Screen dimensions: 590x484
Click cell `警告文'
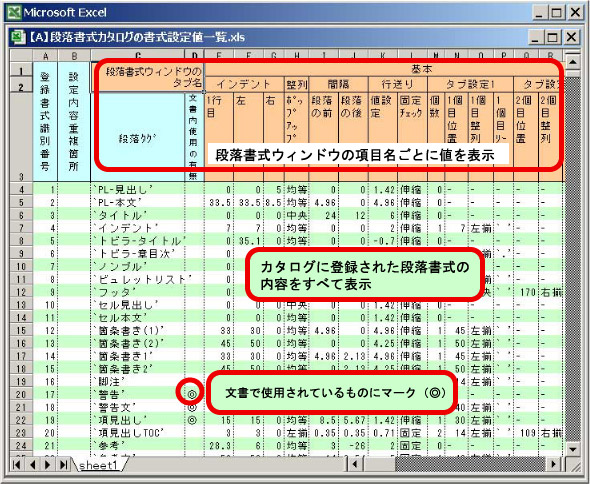click(x=138, y=407)
